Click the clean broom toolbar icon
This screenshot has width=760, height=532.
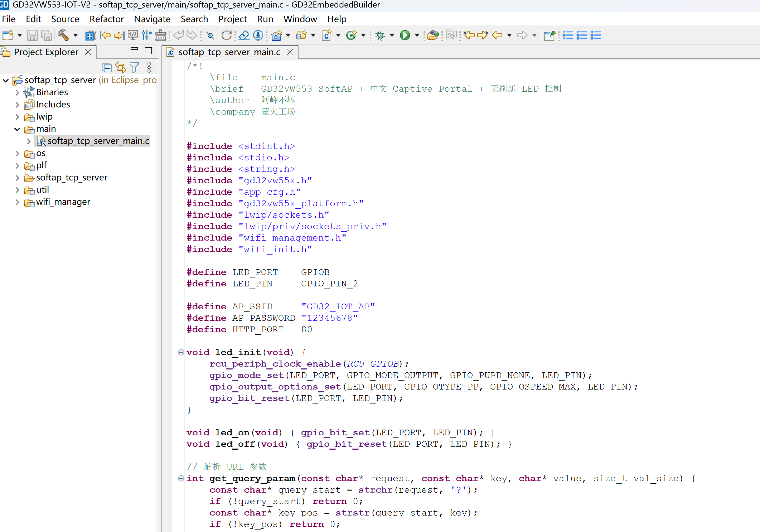(161, 35)
